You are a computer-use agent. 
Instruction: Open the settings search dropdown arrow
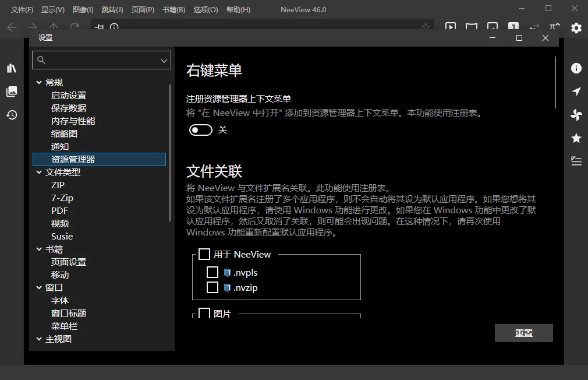click(164, 61)
